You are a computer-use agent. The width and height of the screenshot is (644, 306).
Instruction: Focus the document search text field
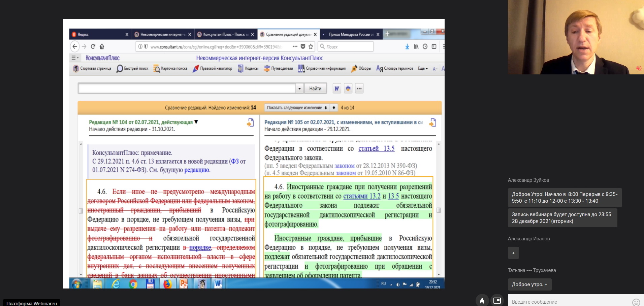coord(187,89)
